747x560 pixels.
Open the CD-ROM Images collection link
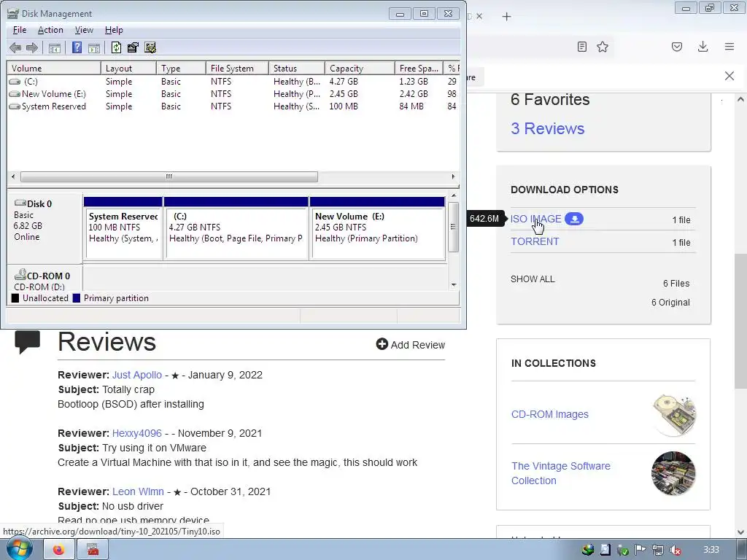tap(550, 414)
